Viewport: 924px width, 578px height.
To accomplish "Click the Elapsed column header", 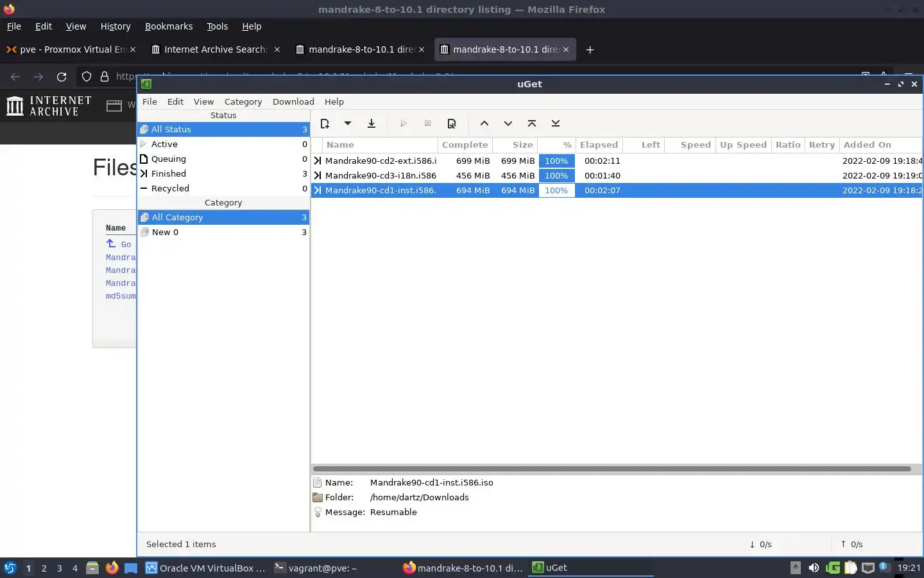I will tap(599, 144).
